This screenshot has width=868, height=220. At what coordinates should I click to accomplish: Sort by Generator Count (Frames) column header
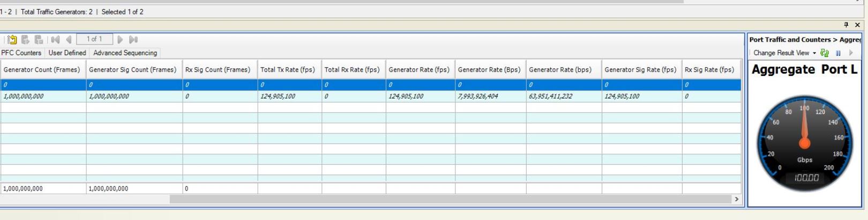(x=42, y=70)
